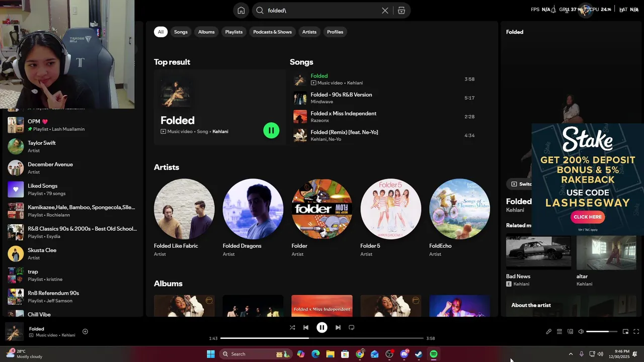Skip to the next track
Viewport: 644px width, 362px height.
click(x=338, y=327)
